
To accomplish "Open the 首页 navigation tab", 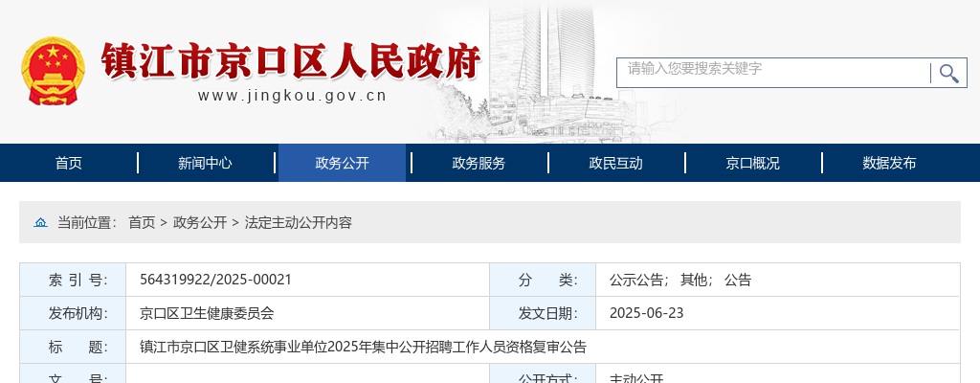I will [69, 163].
